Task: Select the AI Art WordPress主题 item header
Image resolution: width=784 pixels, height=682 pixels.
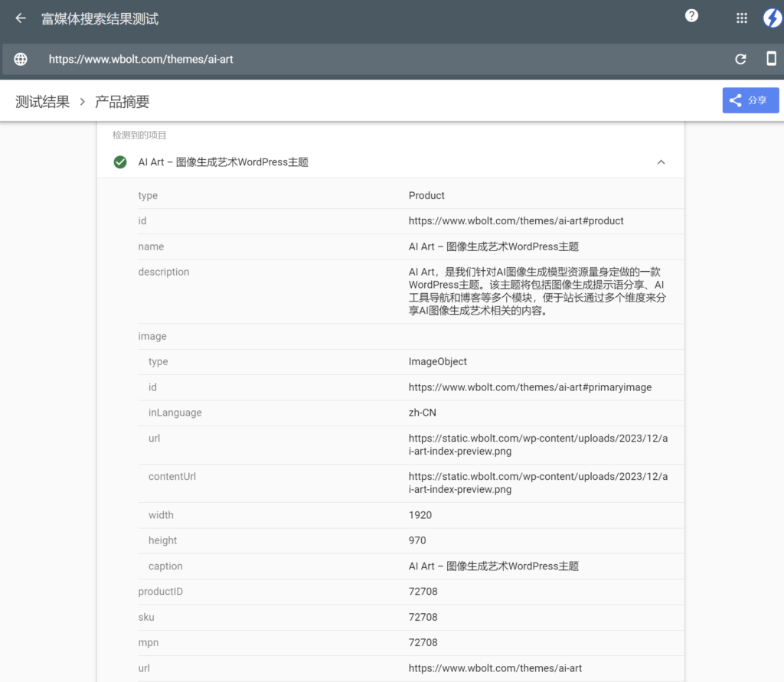Action: pyautogui.click(x=222, y=162)
